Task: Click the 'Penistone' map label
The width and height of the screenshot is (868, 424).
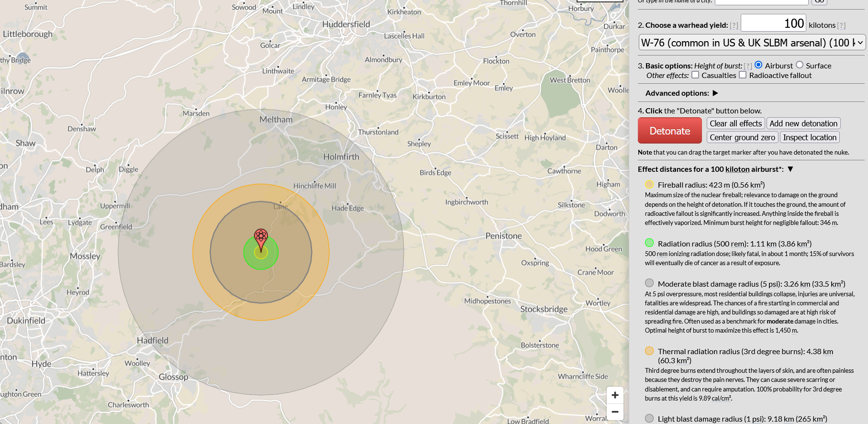Action: [503, 236]
